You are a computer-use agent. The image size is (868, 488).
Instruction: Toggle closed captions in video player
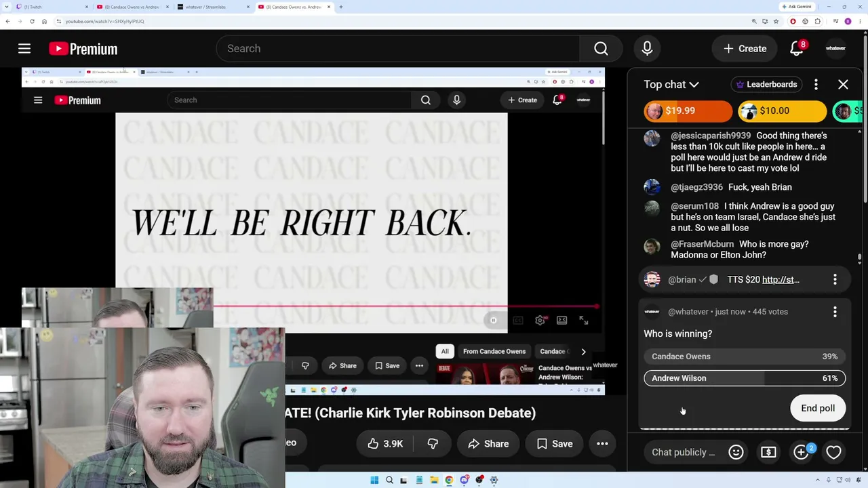pos(518,321)
